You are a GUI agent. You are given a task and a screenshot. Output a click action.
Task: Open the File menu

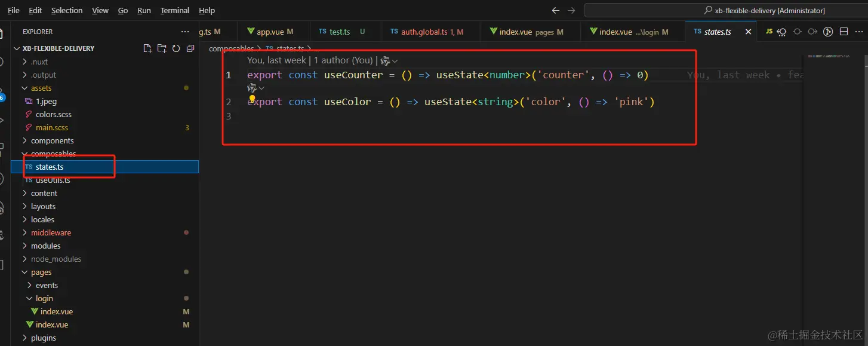(13, 11)
